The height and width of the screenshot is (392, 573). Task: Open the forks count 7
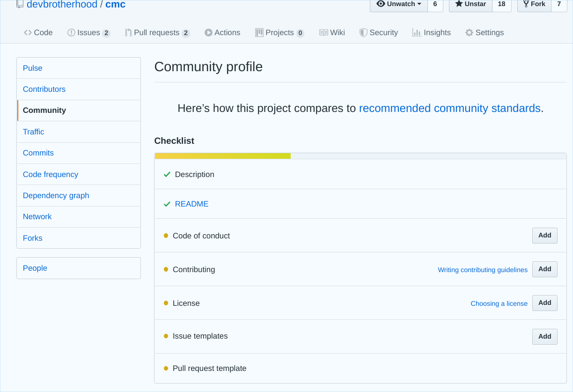pyautogui.click(x=559, y=4)
